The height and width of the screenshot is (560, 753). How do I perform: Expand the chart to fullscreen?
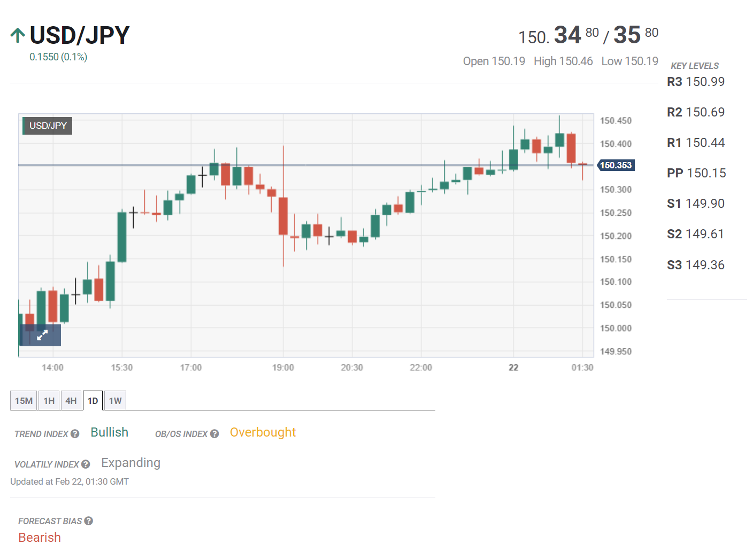click(x=41, y=335)
